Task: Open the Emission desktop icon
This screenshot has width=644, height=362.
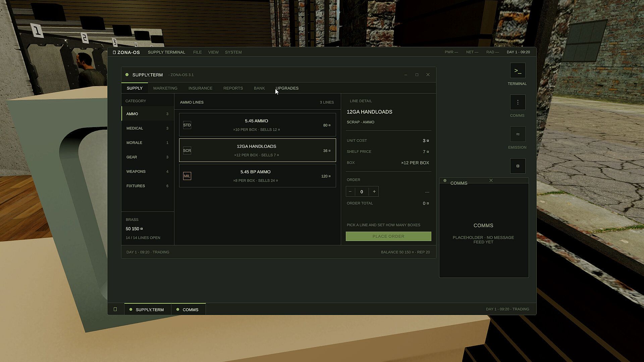Action: coord(518,134)
